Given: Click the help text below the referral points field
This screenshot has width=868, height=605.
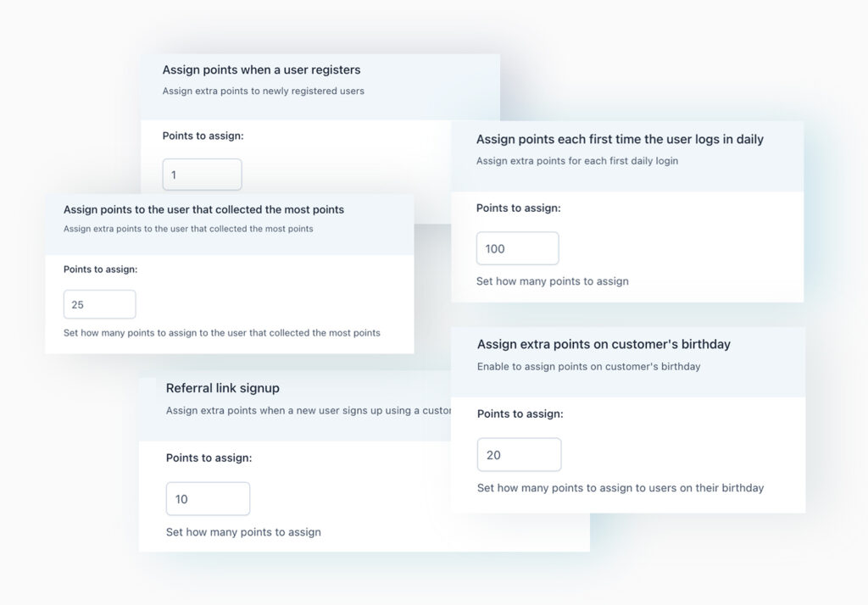Looking at the screenshot, I should tap(243, 532).
